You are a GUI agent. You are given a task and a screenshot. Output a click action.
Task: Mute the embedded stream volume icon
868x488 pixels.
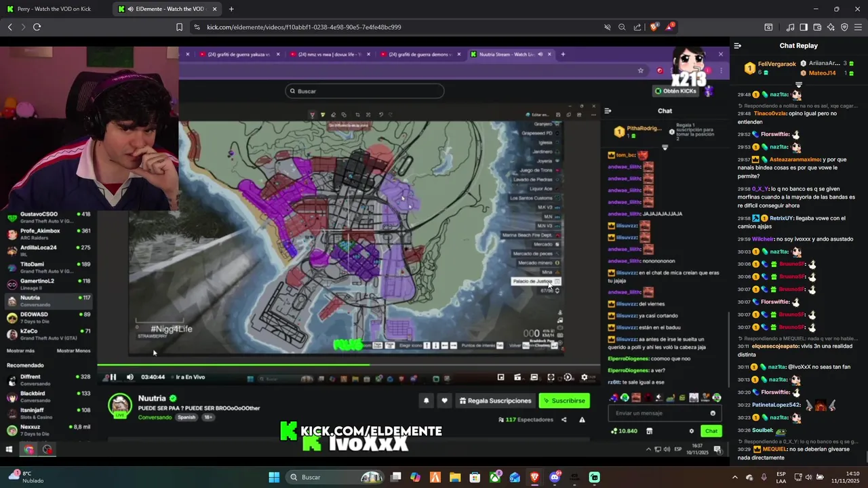tap(130, 377)
